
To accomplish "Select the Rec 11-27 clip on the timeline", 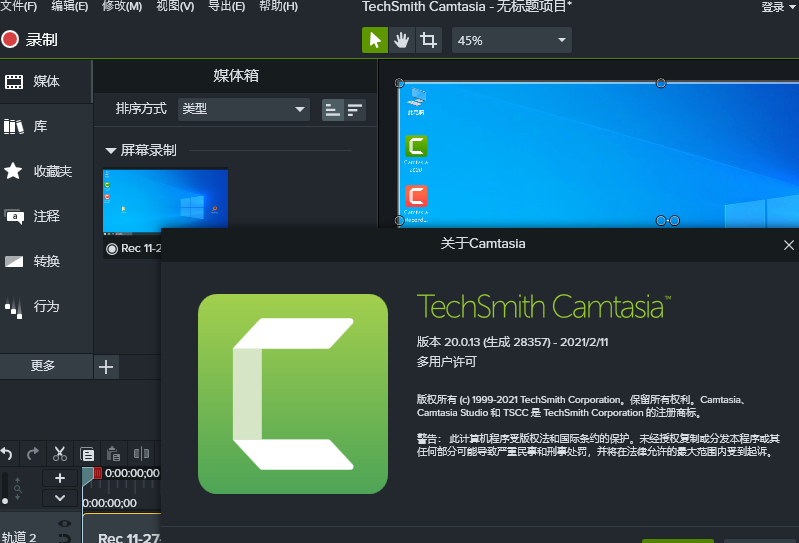I will point(122,530).
